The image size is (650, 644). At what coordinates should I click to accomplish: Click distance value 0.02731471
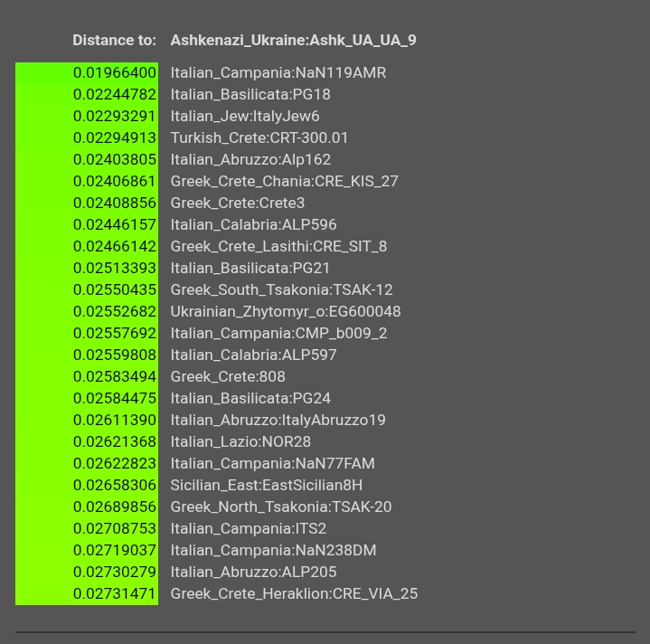(x=115, y=593)
